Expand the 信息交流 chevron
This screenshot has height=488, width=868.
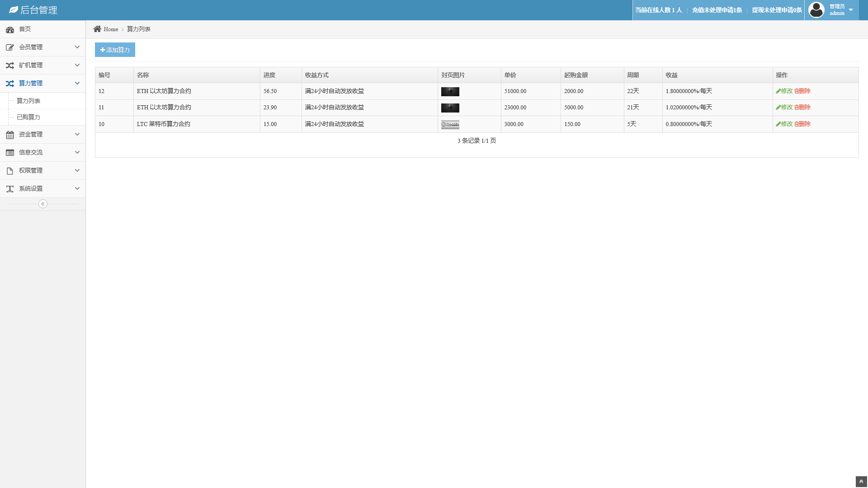coord(77,152)
